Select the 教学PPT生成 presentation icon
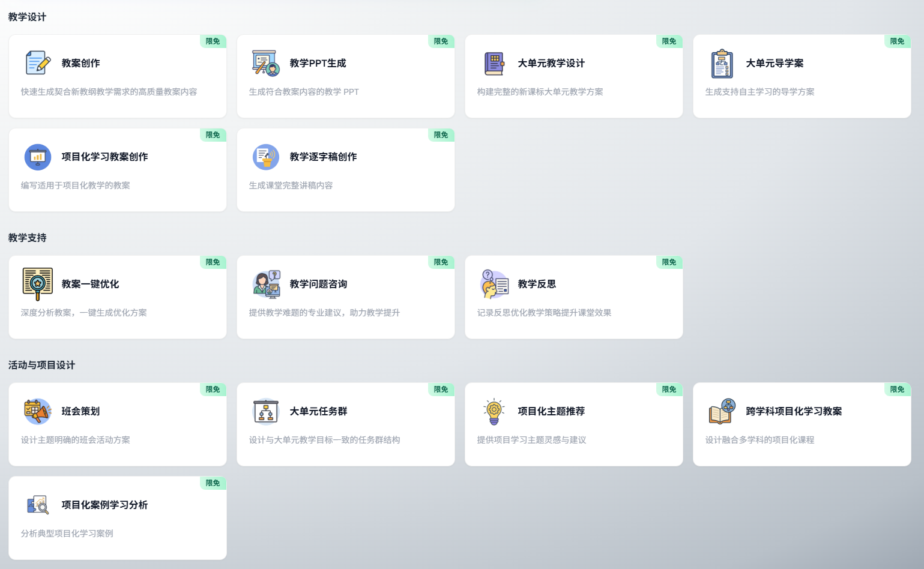 pos(266,62)
